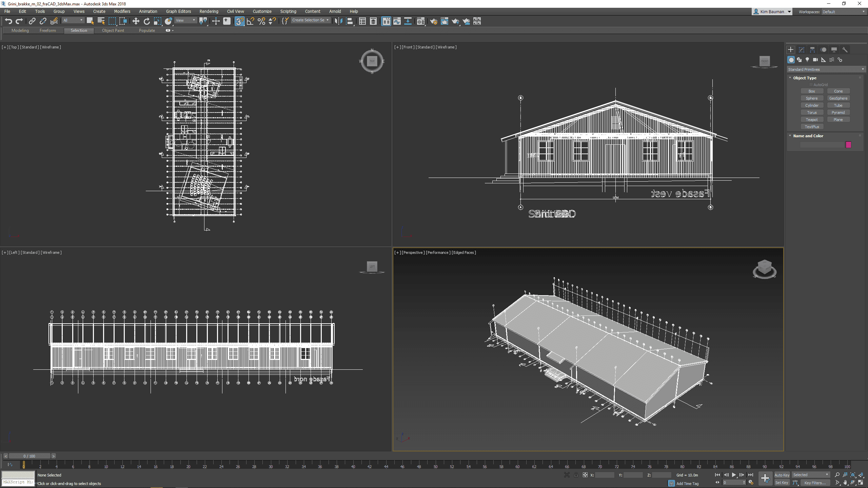Undo the last action
The height and width of the screenshot is (488, 868).
coord(8,21)
